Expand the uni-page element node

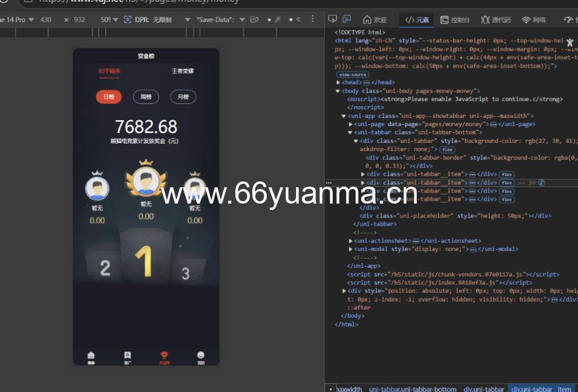(350, 124)
